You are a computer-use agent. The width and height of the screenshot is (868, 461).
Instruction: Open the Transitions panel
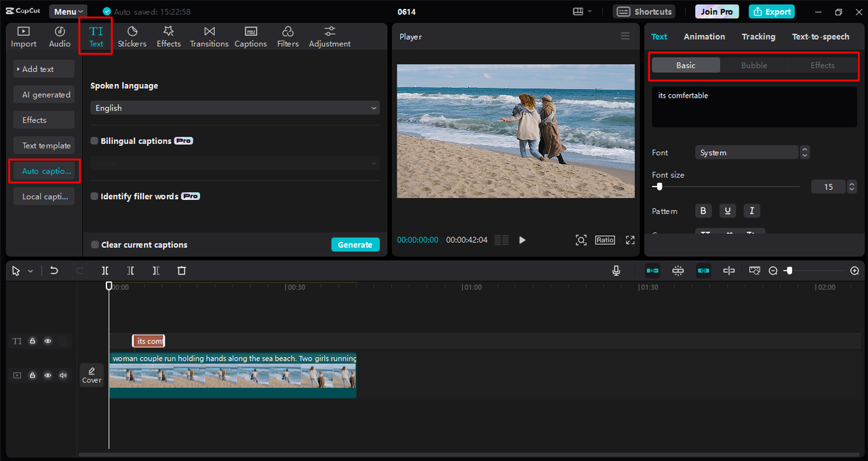click(x=210, y=37)
